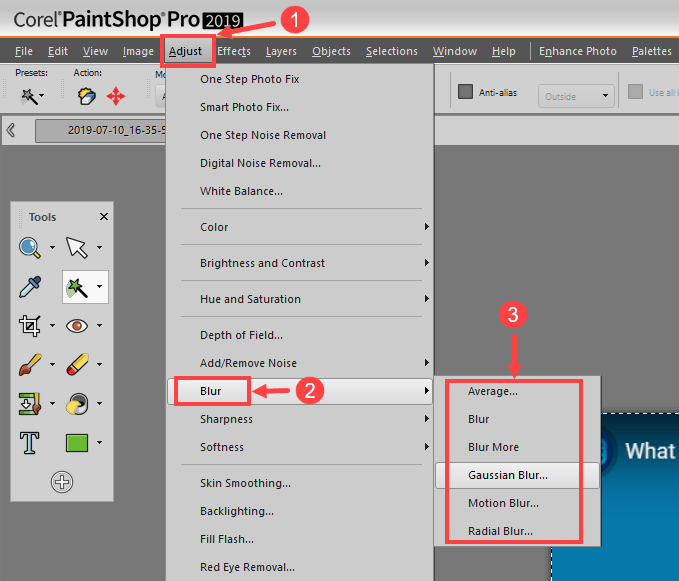Expand the Zoom tool flyout arrow
Screen dimensions: 679x581
52,248
